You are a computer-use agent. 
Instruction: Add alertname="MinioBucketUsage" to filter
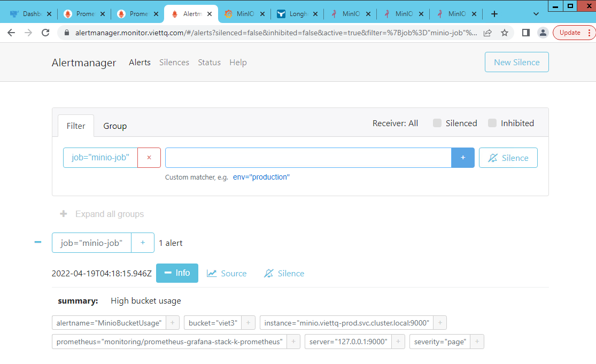172,323
